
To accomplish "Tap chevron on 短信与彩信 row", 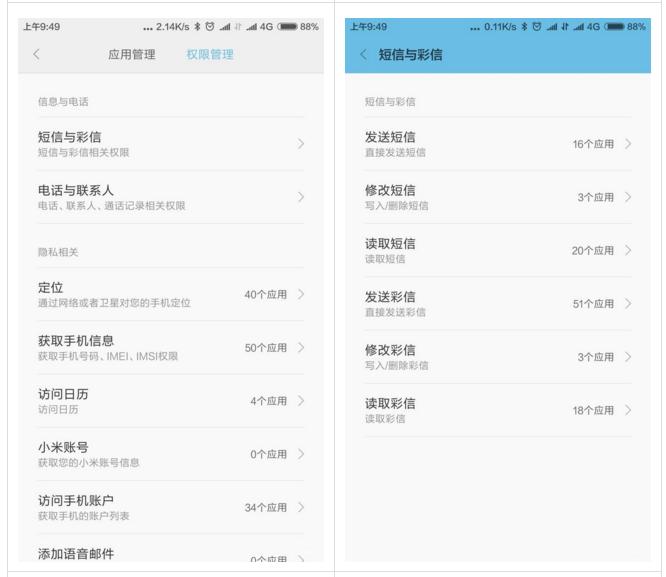I will click(301, 144).
